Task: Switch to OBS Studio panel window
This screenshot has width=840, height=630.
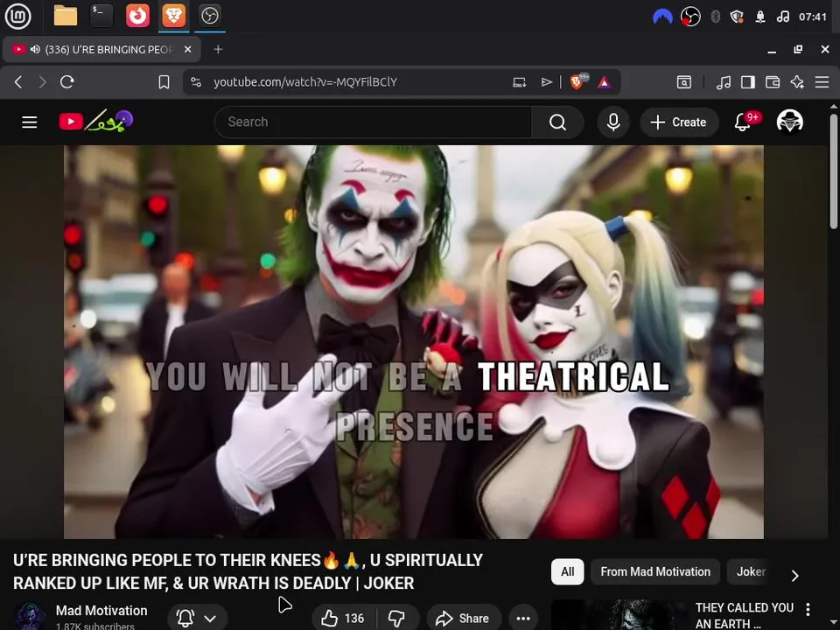Action: coord(209,16)
